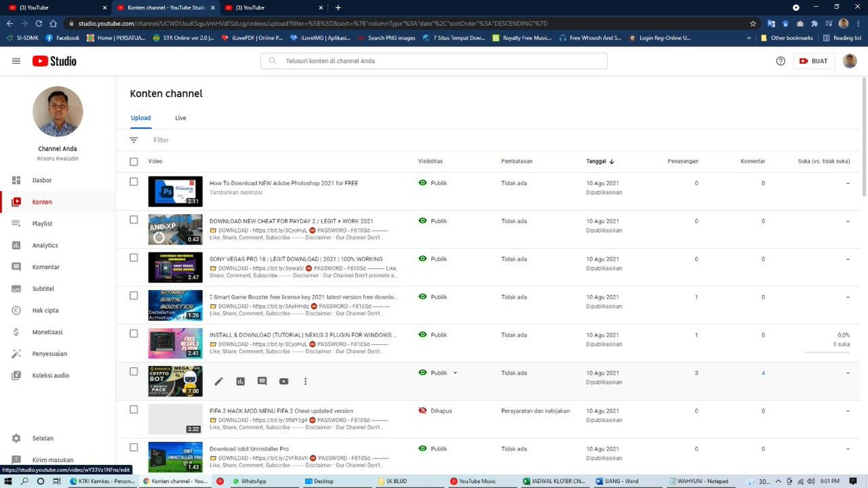
Task: Open the SONY VEGAS PRO 18 thumbnail
Action: [175, 267]
